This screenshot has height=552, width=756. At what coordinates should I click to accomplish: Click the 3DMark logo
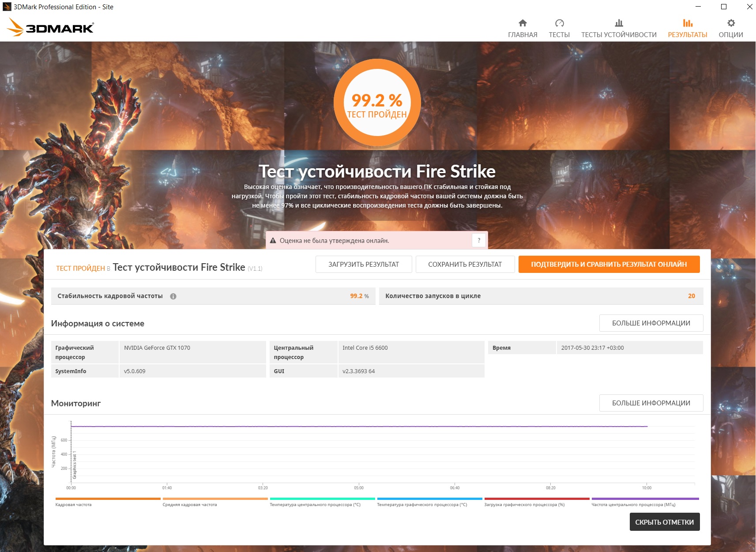50,27
